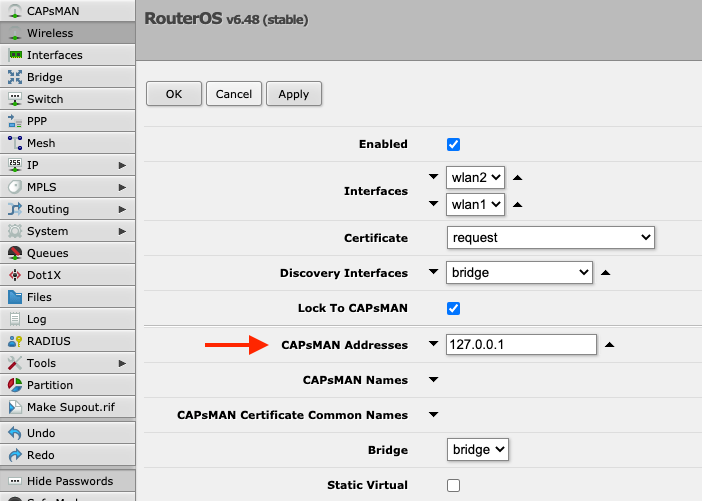Expand the CAPsMAN Names down arrow

tap(433, 380)
